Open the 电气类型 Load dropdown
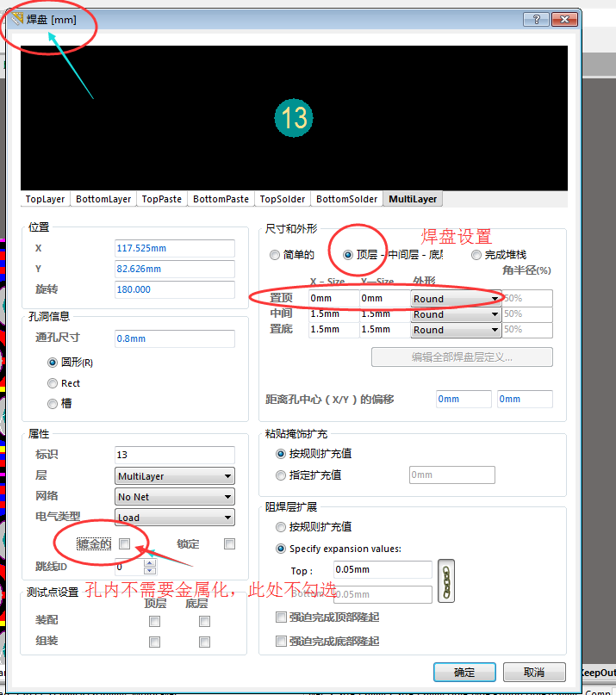616x695 pixels. [x=175, y=518]
